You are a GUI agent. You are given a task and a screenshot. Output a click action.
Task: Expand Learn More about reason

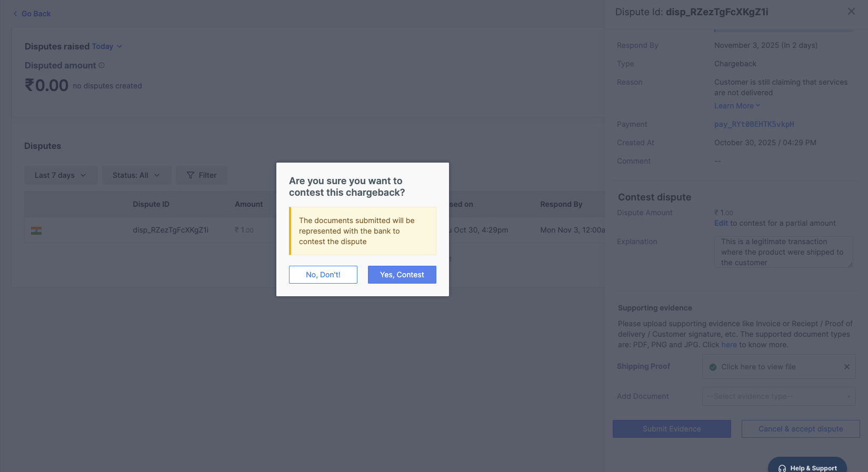[737, 106]
